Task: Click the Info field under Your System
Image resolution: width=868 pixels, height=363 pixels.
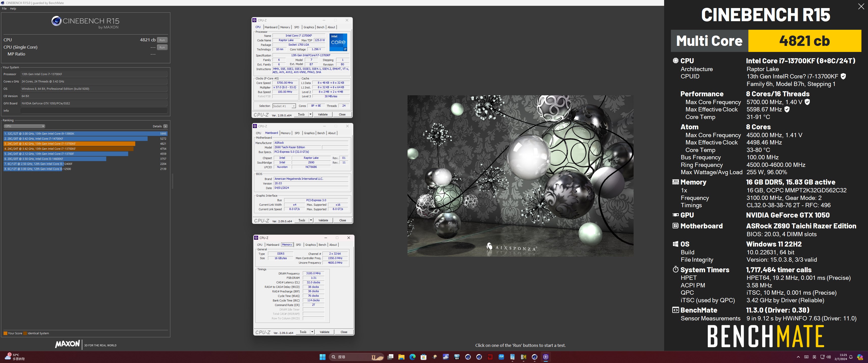Action: pyautogui.click(x=94, y=111)
